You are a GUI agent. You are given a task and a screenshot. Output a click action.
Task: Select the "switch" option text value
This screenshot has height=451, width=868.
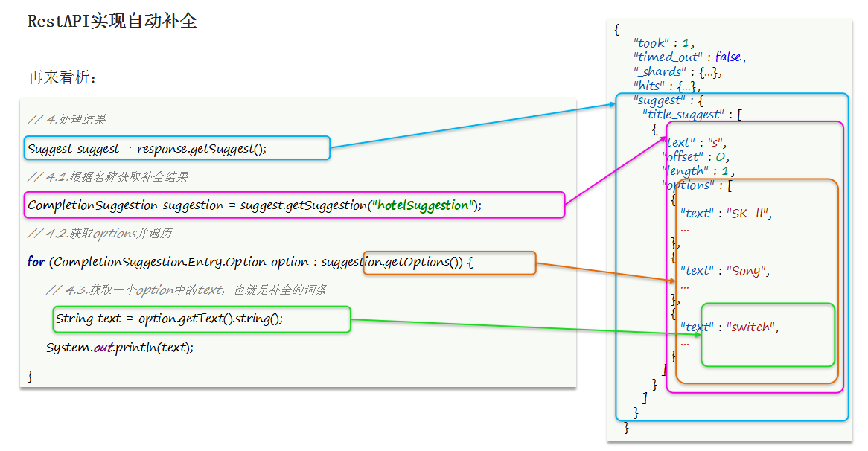[752, 327]
